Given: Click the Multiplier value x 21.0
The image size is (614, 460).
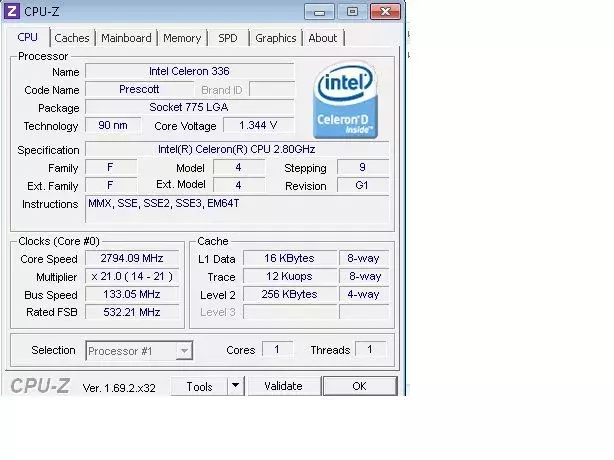Looking at the screenshot, I should pos(132,276).
